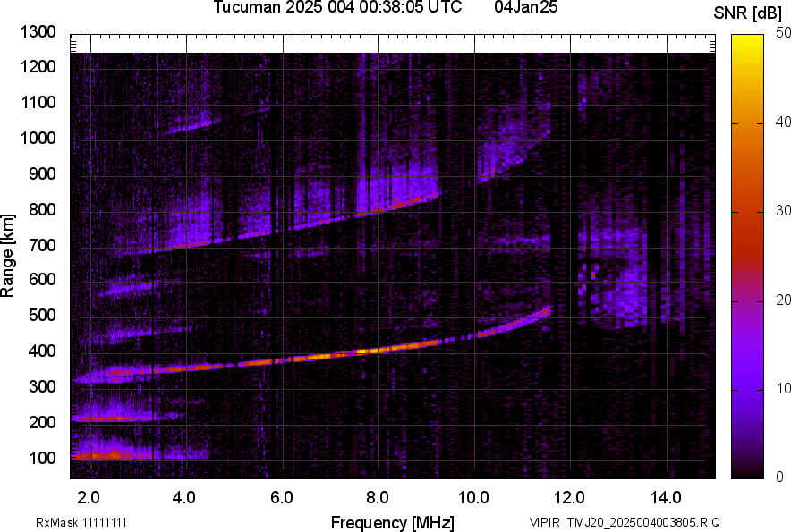Screen dimensions: 791x532
Task: Click the Frequency [MHz] axis label
Action: pyautogui.click(x=392, y=522)
